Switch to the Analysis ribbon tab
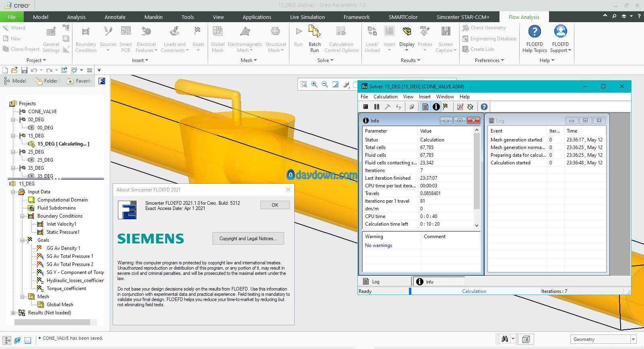Viewport: 644px width, 349px height. click(76, 17)
